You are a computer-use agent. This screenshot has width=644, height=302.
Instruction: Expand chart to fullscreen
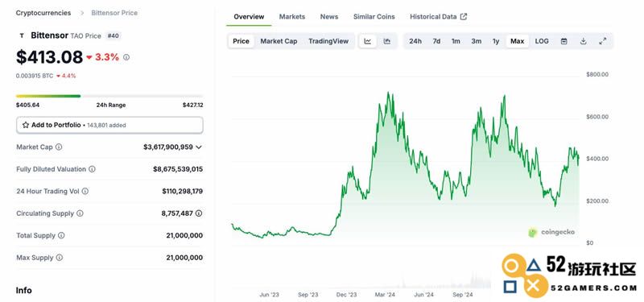pos(602,41)
